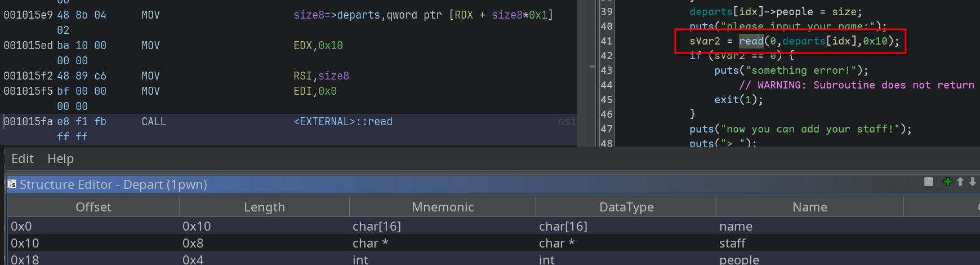Open the Help menu

click(60, 159)
